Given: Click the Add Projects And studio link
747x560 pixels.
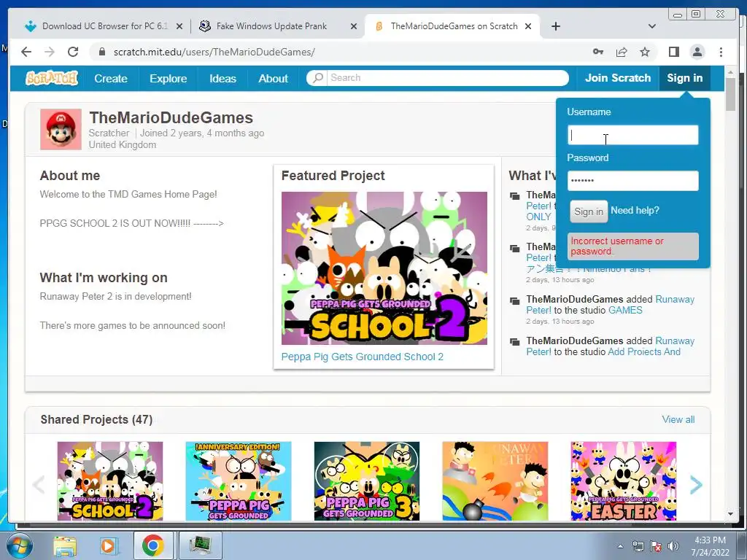Looking at the screenshot, I should coord(644,352).
